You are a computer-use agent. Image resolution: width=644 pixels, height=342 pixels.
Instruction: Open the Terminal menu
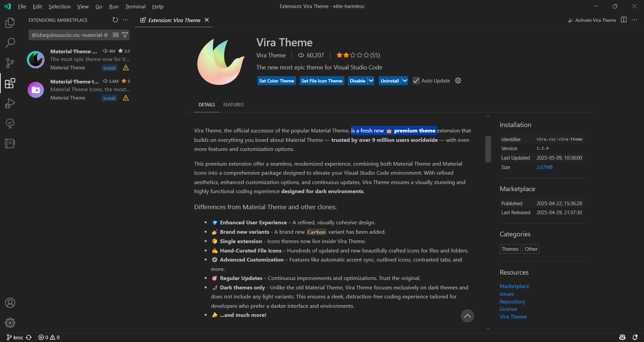point(135,6)
